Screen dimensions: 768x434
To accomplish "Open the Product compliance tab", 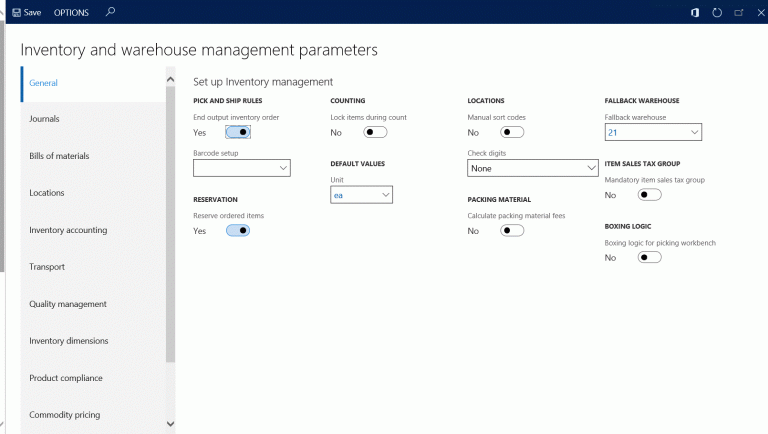I will pyautogui.click(x=93, y=378).
